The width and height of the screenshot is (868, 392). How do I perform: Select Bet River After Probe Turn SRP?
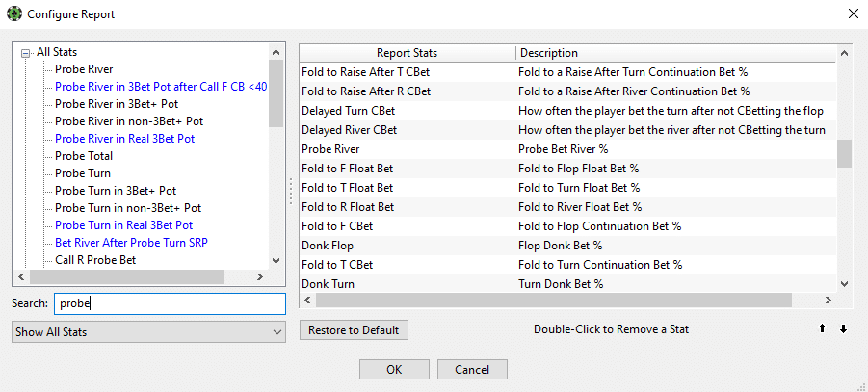[131, 243]
